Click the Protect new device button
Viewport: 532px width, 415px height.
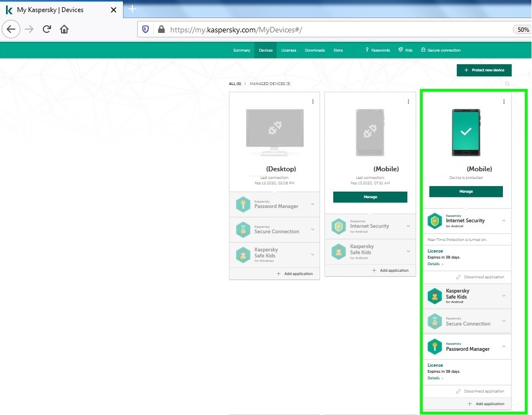click(484, 70)
